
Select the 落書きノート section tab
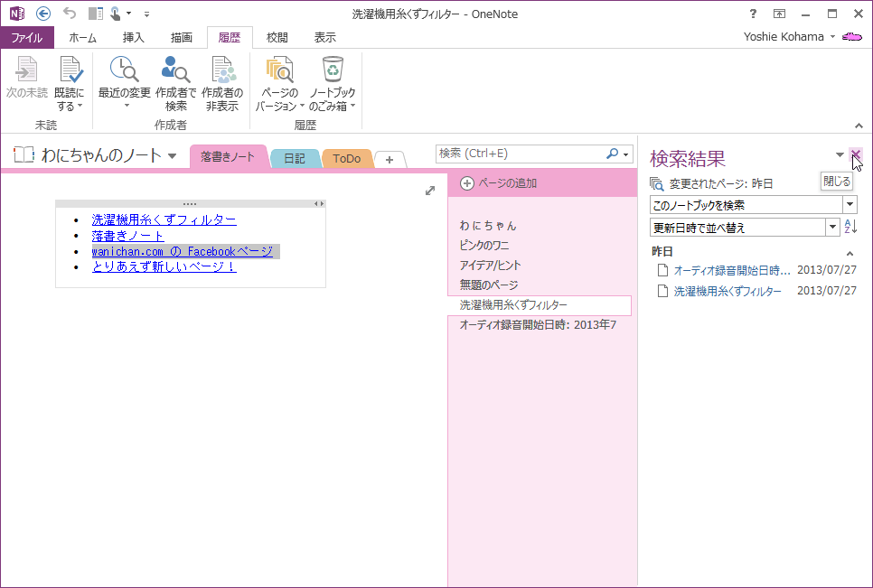228,157
